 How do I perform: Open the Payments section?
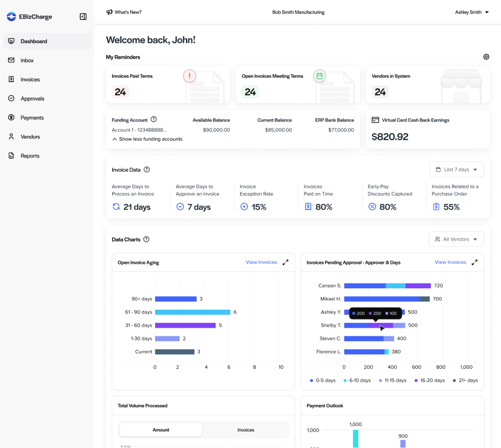[47, 117]
